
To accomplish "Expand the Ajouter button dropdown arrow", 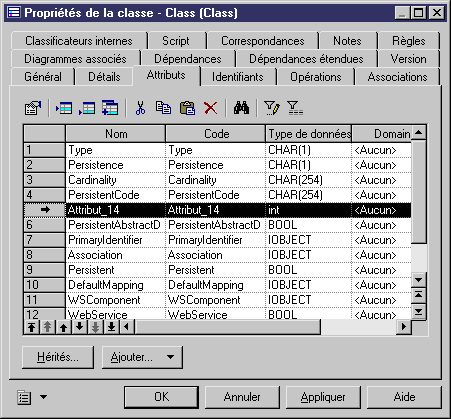I will [170, 357].
